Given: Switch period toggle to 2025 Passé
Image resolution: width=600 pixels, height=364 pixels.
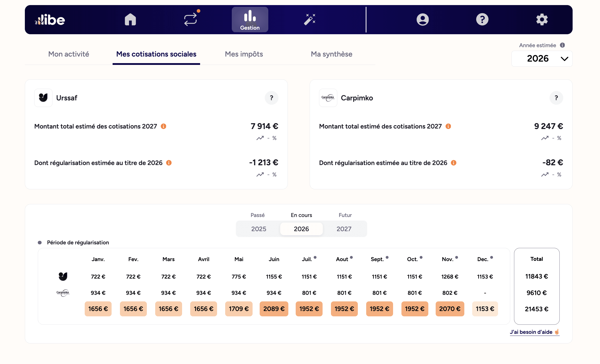Looking at the screenshot, I should [258, 229].
